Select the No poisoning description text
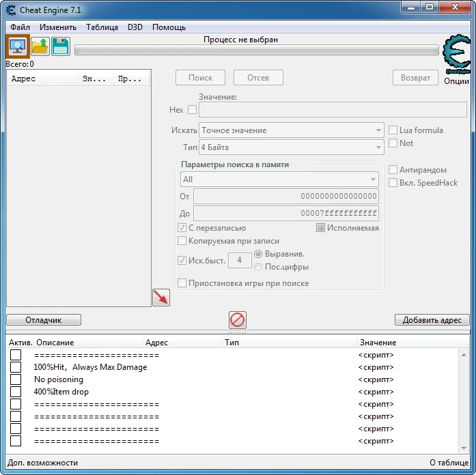The image size is (476, 475). pos(59,379)
